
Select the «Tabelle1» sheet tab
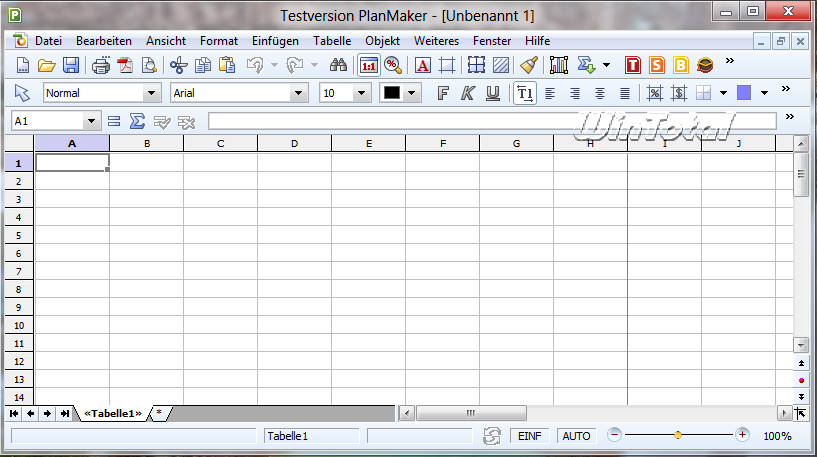(x=113, y=413)
